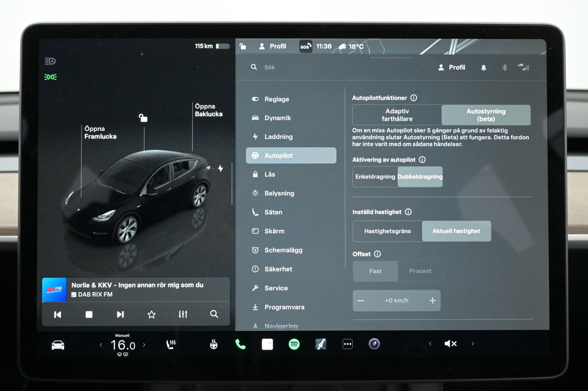
Task: Open the Phone app icon
Action: point(240,344)
